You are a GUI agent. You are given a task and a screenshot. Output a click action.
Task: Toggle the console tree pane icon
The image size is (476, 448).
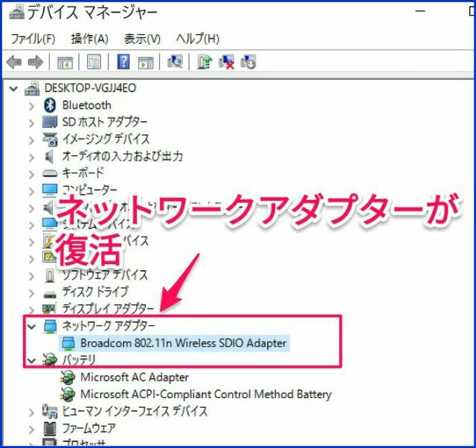(x=65, y=63)
